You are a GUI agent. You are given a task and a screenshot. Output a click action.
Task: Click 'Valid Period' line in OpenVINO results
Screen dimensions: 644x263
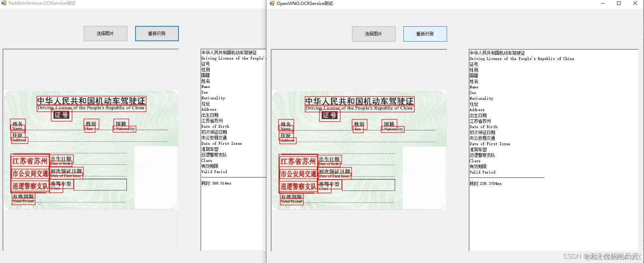[x=482, y=172]
